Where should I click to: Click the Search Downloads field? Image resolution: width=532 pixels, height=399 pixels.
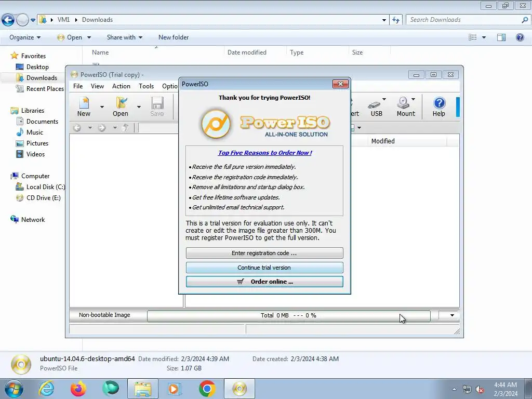click(464, 20)
